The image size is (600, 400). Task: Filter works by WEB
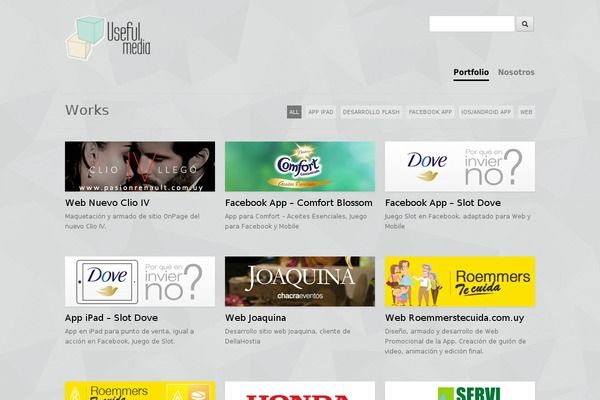[x=526, y=112]
